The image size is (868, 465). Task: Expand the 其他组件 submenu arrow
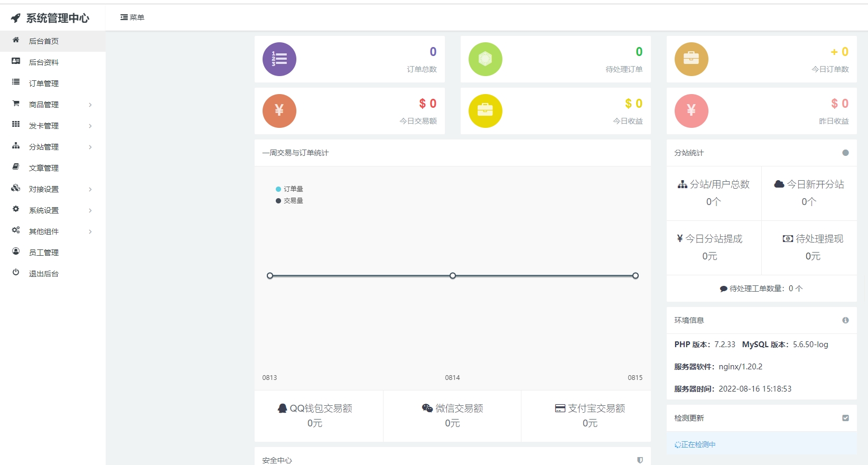[x=90, y=231]
